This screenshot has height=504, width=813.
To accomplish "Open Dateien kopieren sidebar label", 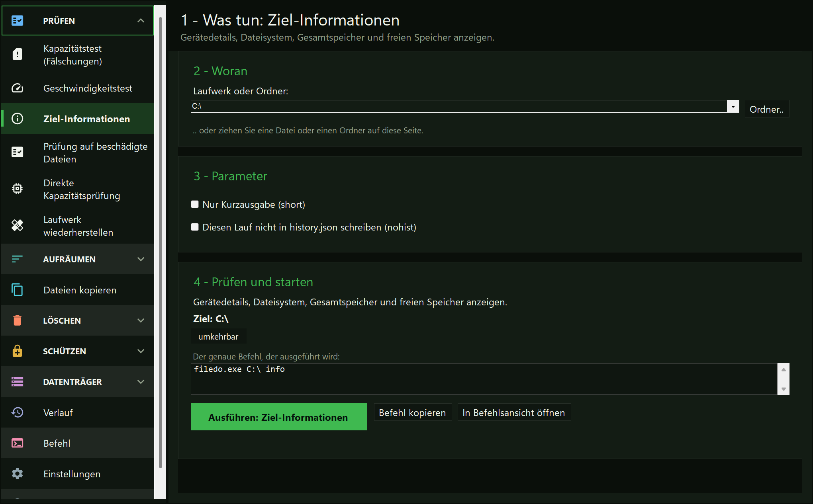I will click(x=80, y=290).
